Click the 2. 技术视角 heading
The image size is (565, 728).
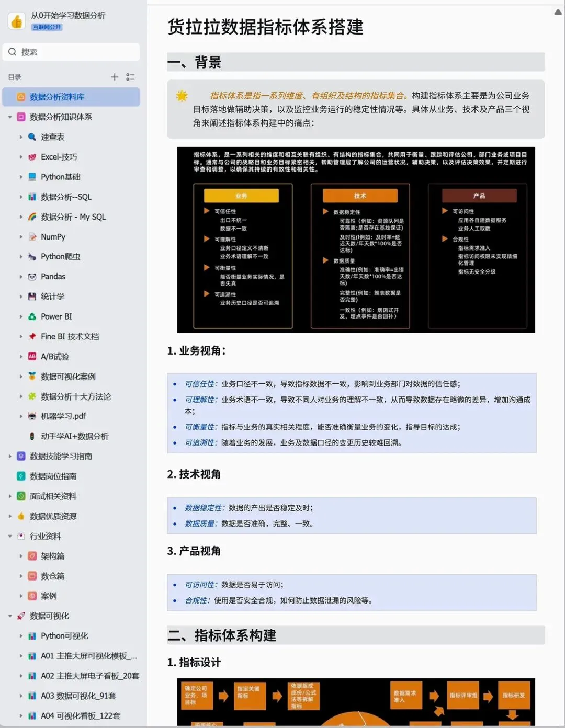coord(194,474)
